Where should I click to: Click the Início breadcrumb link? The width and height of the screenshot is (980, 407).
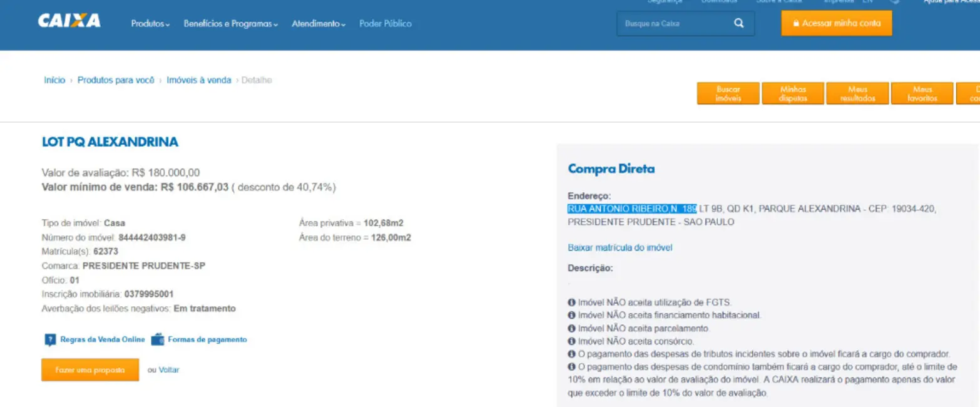click(x=54, y=80)
